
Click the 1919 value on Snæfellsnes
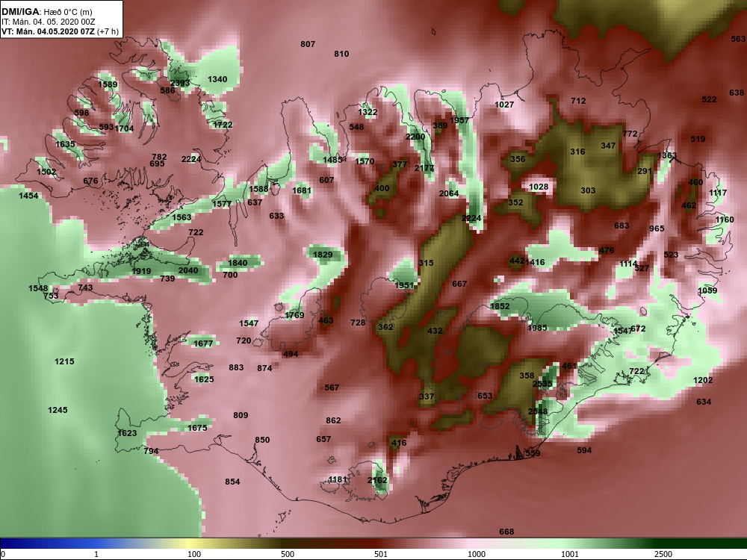tap(141, 271)
